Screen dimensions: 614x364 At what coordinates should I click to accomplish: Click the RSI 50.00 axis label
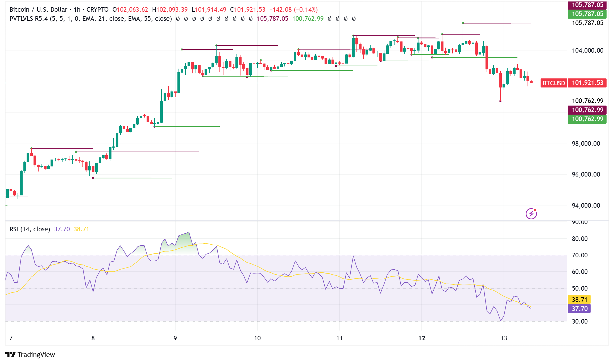(x=580, y=288)
